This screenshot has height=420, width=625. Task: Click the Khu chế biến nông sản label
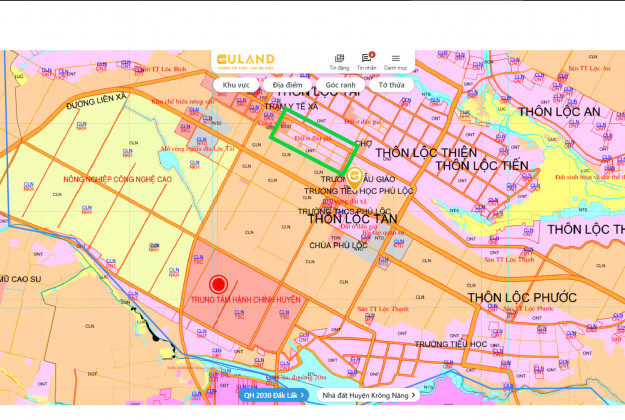183,102
